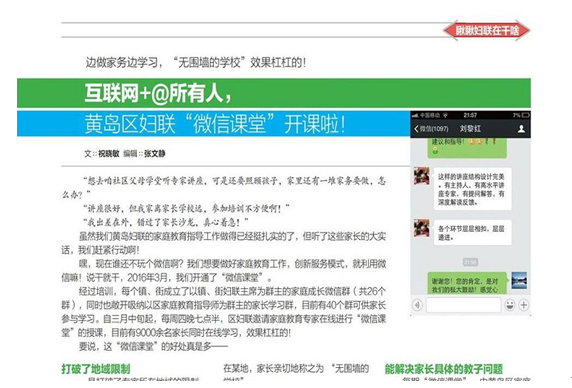Screen dimensions: 572x388
Task: Click text 在某地，家长亲切地称之为
Action: coord(273,368)
